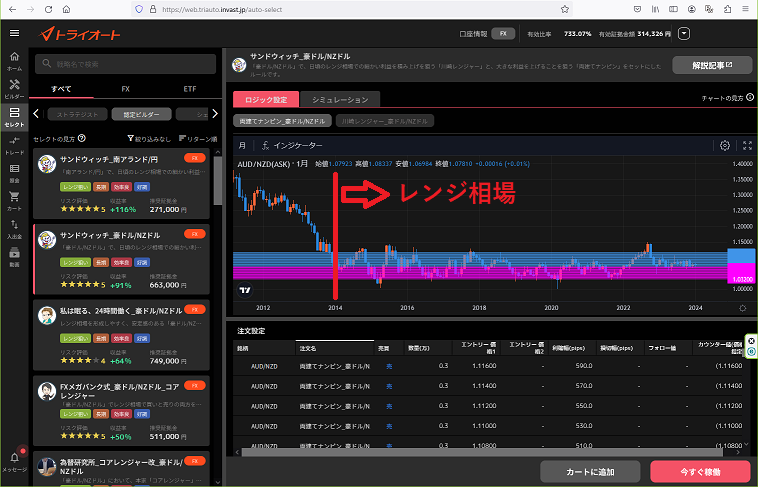Go to ホーム in the sidebar
Image resolution: width=759 pixels, height=487 pixels.
pyautogui.click(x=15, y=61)
